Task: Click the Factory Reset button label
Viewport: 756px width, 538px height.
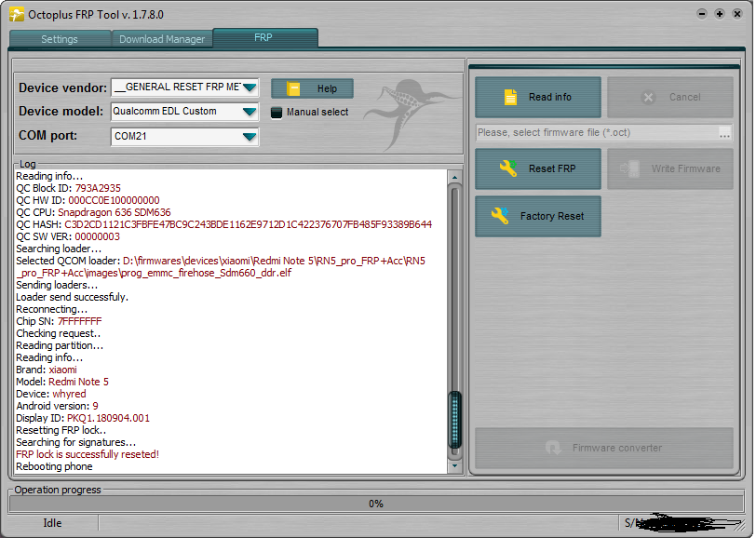Action: pyautogui.click(x=552, y=216)
